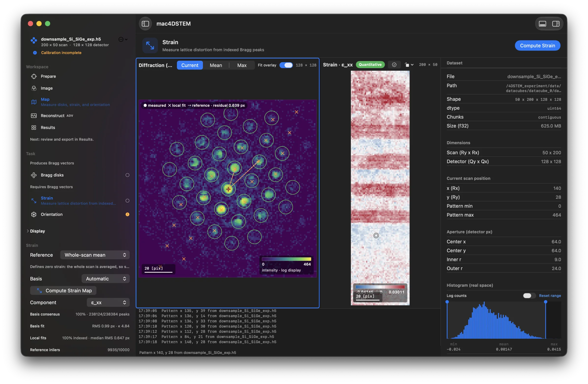Click the Compute Strain Map button
This screenshot has width=588, height=384.
(63, 291)
